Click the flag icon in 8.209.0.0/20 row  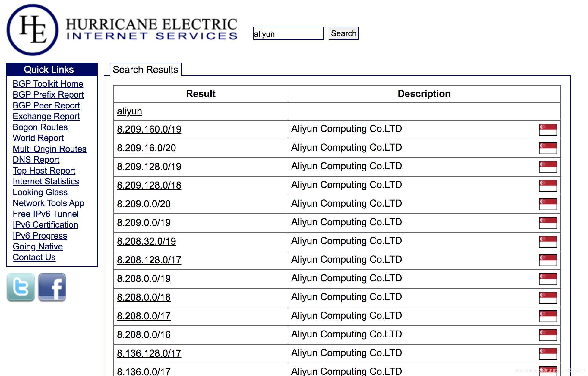(548, 204)
